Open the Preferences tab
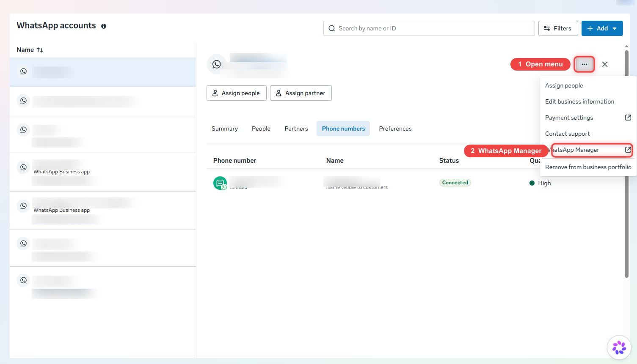The width and height of the screenshot is (637, 364). tap(395, 129)
